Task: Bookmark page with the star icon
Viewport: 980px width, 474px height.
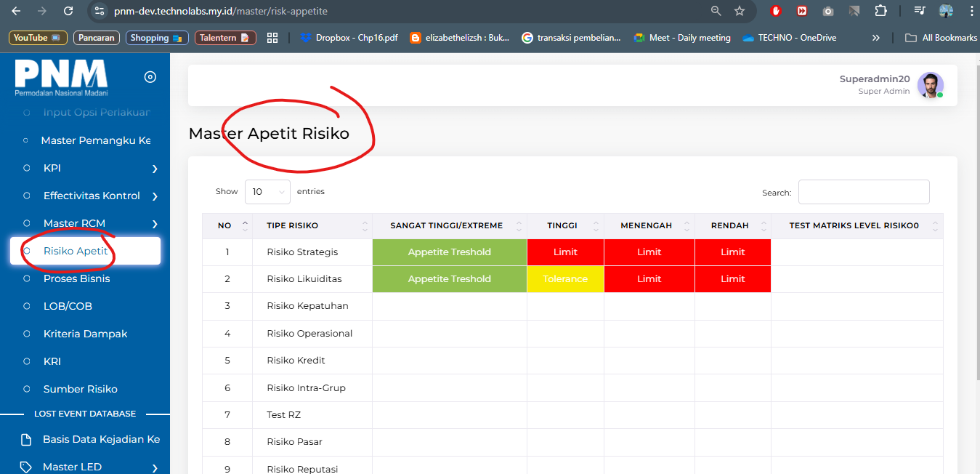Action: click(740, 11)
